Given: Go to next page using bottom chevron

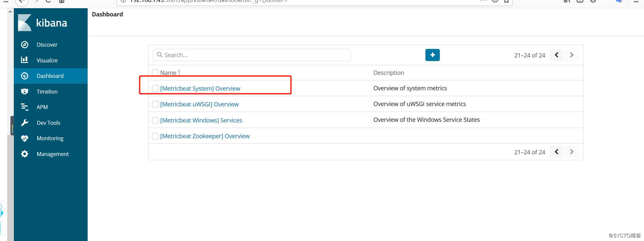Looking at the screenshot, I should (x=572, y=152).
